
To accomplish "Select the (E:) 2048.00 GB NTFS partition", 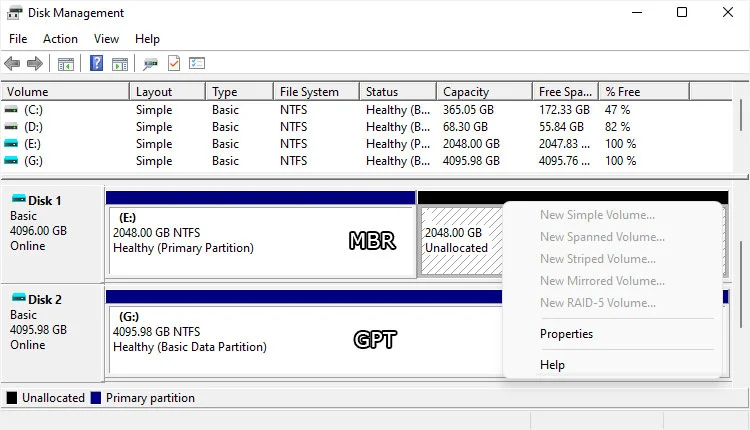I will (x=260, y=240).
